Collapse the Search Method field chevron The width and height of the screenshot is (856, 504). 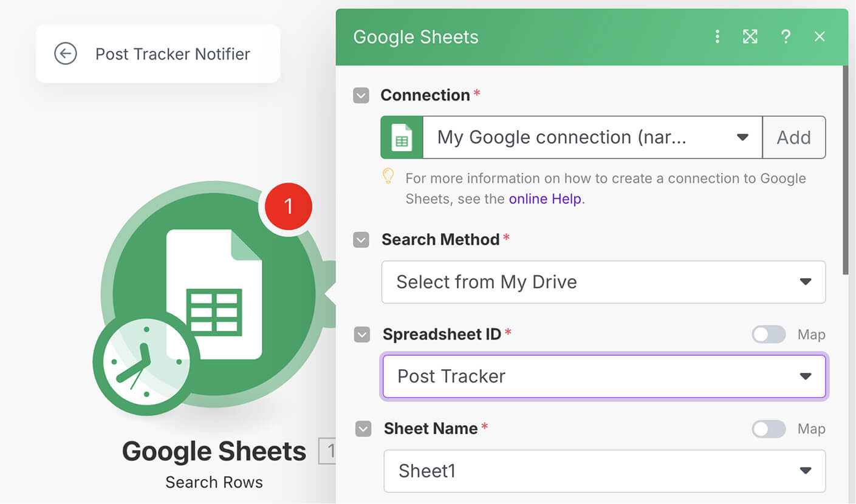[361, 240]
